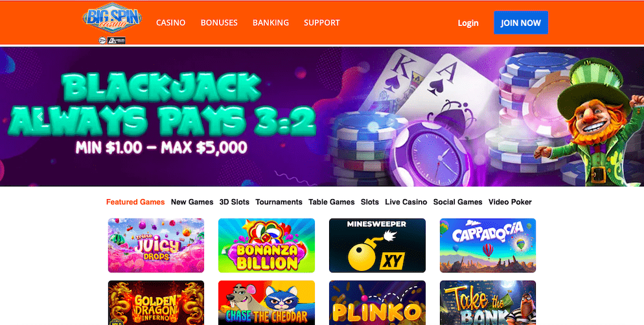Open Chase the Cheddar game

pos(266,303)
